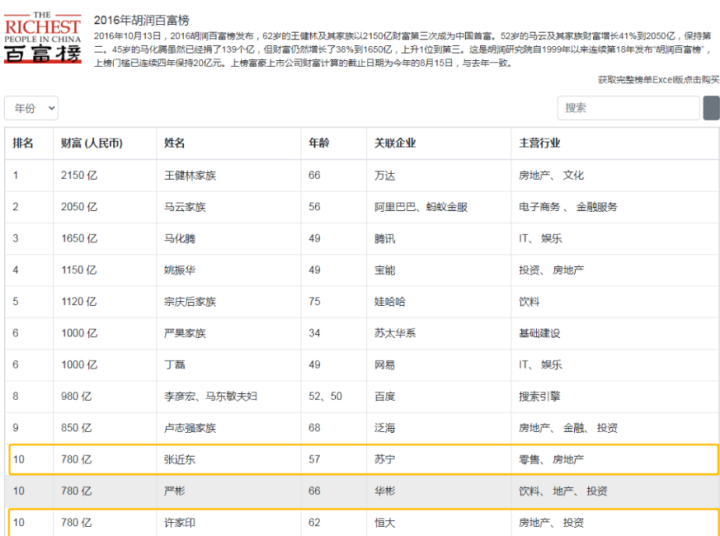This screenshot has height=536, width=720.
Task: Click the 李彦宏、马东敏夫妇 name cell
Action: tap(210, 397)
